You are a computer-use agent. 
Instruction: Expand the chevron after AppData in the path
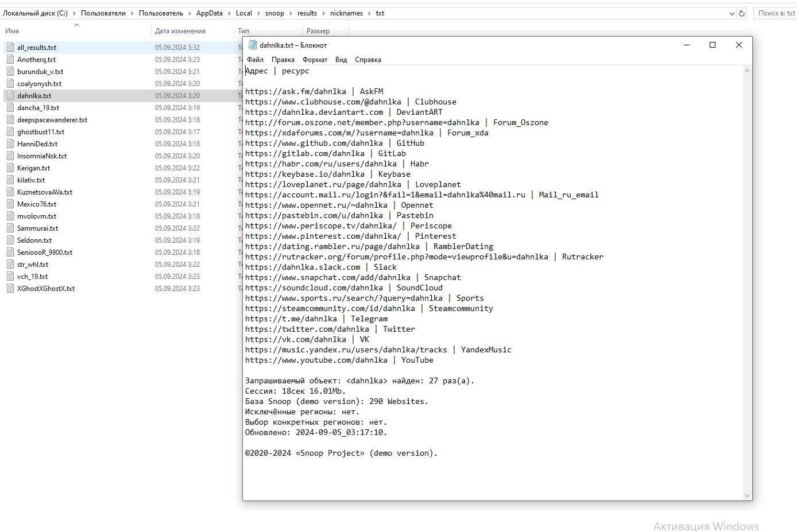[229, 13]
